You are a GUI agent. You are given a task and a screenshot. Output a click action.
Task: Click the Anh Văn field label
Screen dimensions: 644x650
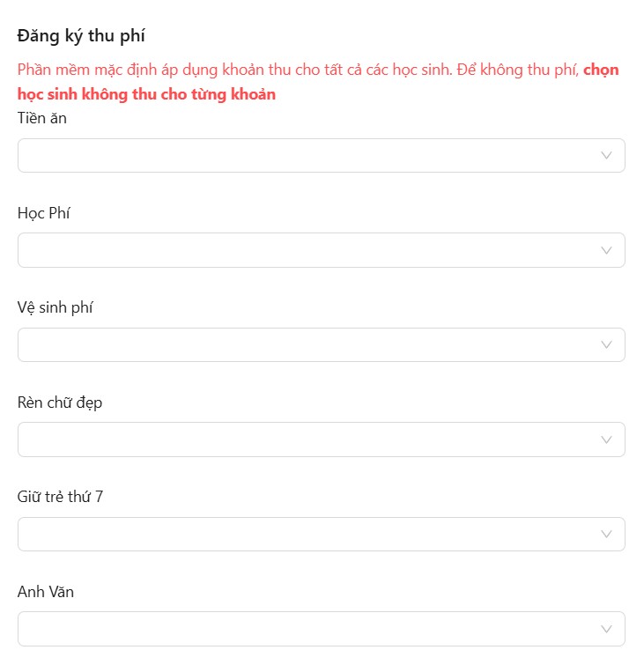click(46, 592)
